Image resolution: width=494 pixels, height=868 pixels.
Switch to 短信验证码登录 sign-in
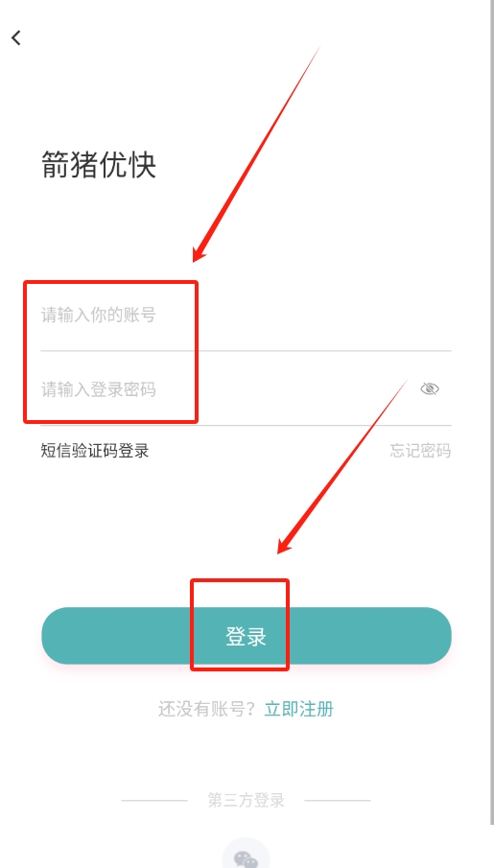tap(95, 451)
